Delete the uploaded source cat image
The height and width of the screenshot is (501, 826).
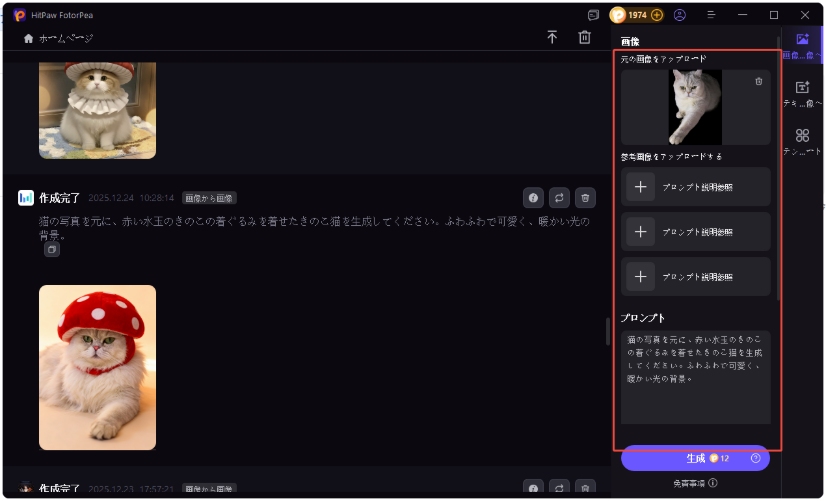click(759, 81)
